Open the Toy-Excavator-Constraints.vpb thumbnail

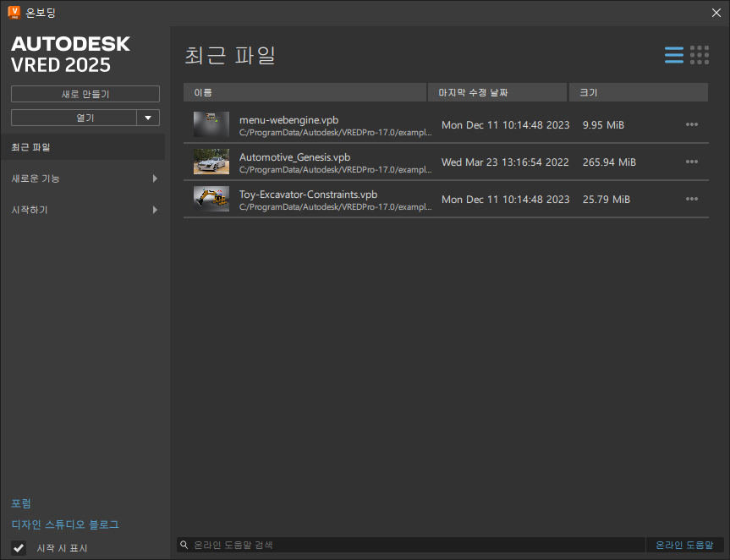pos(211,199)
